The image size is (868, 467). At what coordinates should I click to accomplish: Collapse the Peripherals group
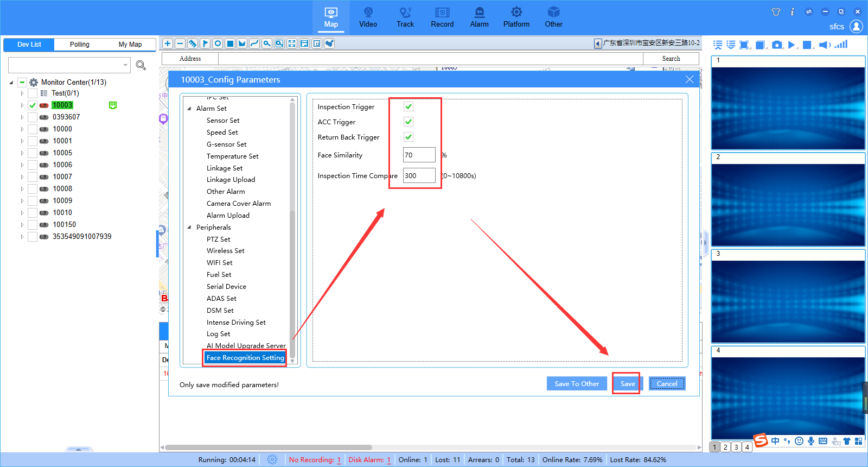[189, 228]
